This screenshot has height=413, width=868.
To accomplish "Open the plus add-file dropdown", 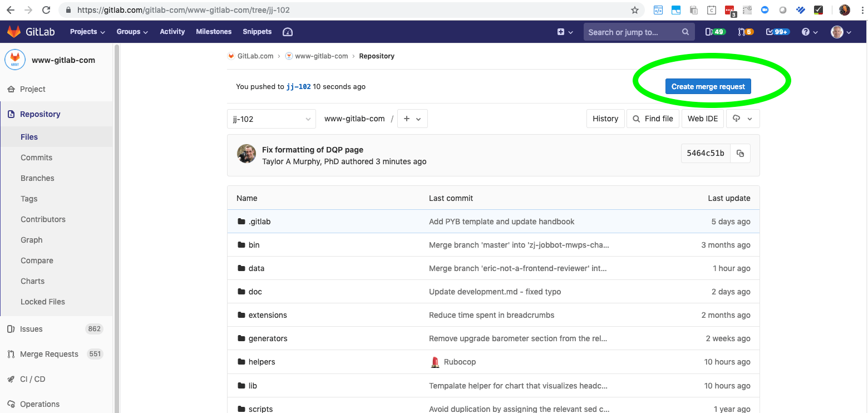I will tap(412, 119).
